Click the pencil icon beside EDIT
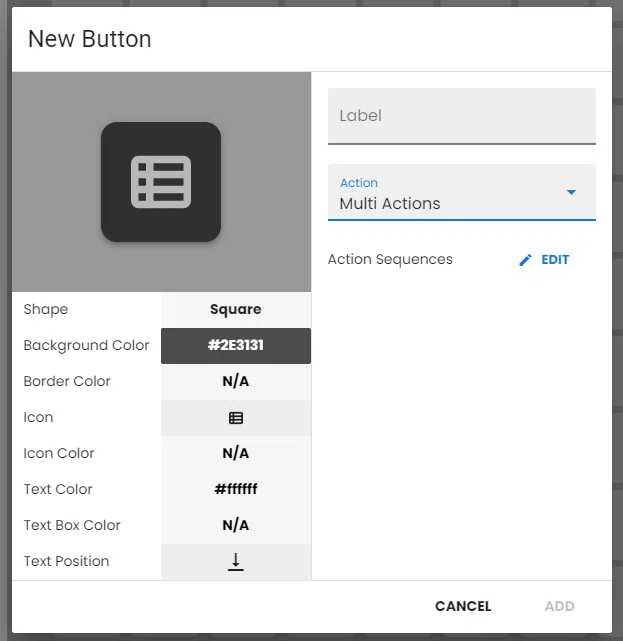Screen dimensions: 623x641 (x=525, y=260)
